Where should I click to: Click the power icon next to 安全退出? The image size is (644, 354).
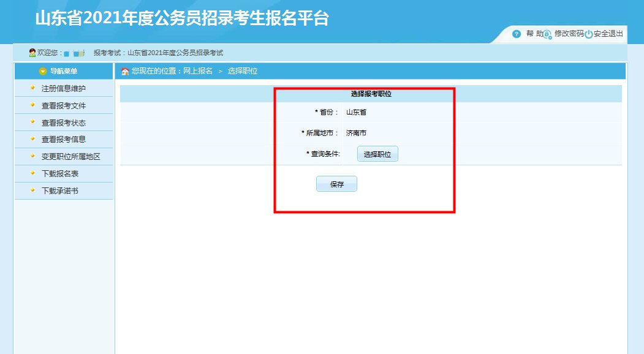588,34
